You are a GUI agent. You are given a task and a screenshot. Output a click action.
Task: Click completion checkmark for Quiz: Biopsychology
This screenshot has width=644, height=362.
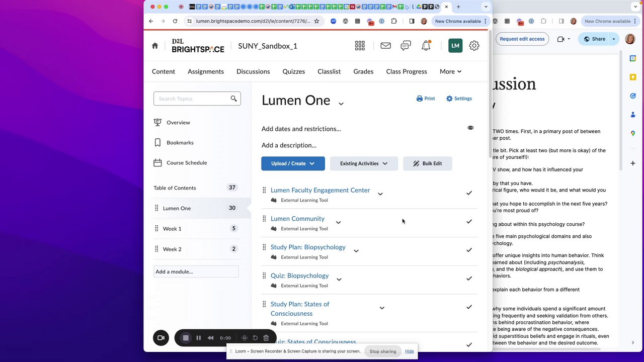click(x=469, y=278)
